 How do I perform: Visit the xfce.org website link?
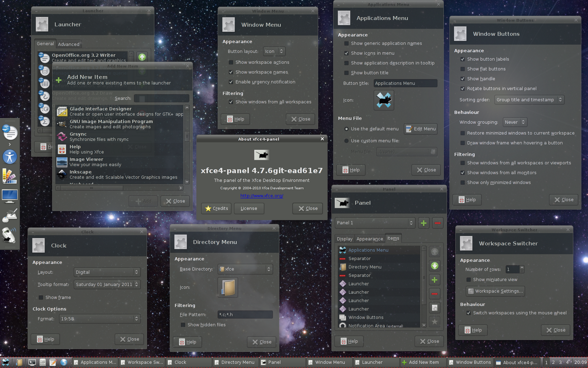pyautogui.click(x=261, y=196)
